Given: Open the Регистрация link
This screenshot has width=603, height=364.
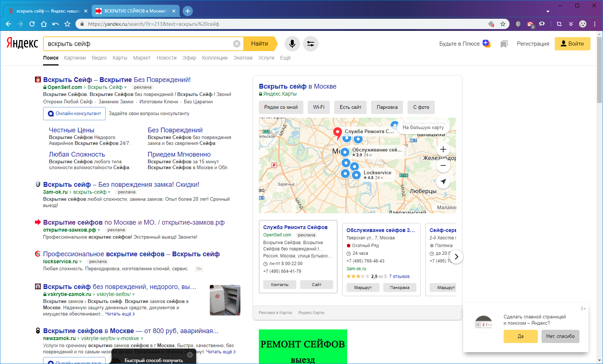Looking at the screenshot, I should (x=533, y=44).
